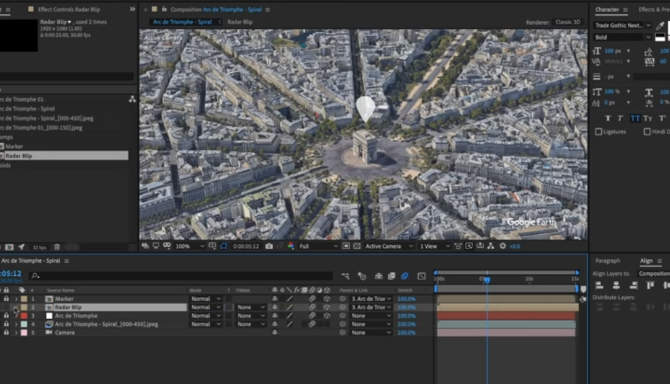This screenshot has height=384, width=670.
Task: Open the Align Layers to Composition selector
Action: [x=654, y=273]
